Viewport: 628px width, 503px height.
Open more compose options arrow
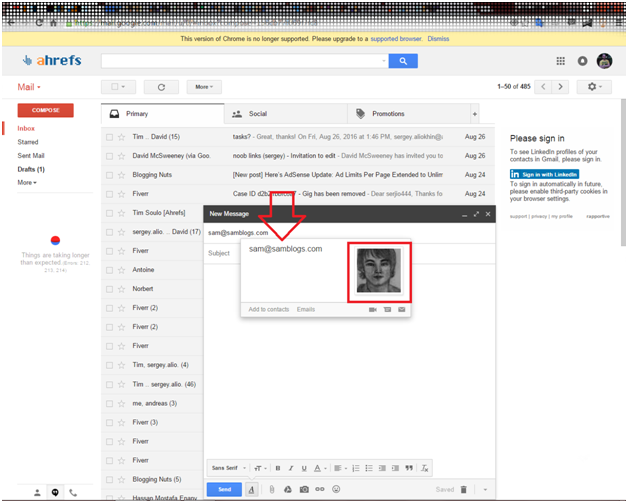pos(485,489)
